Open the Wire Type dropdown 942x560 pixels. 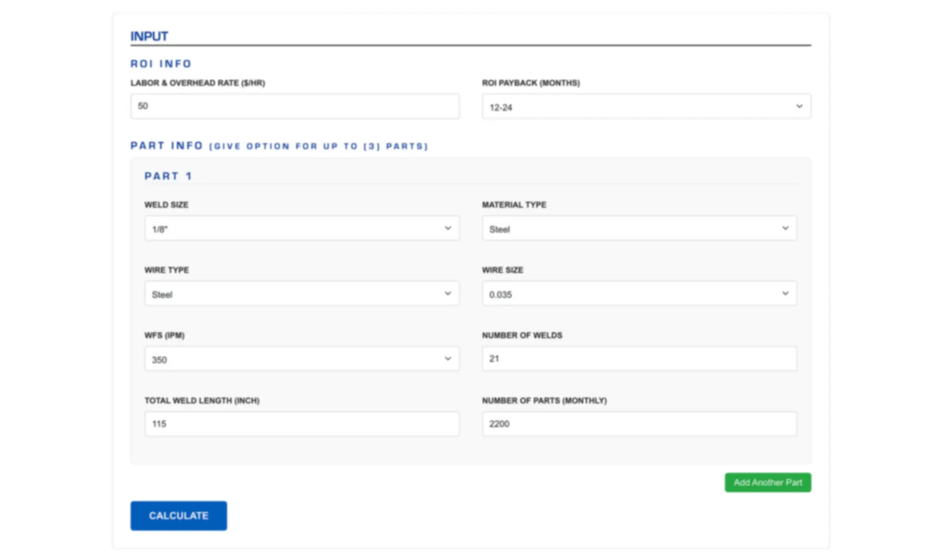pyautogui.click(x=302, y=294)
